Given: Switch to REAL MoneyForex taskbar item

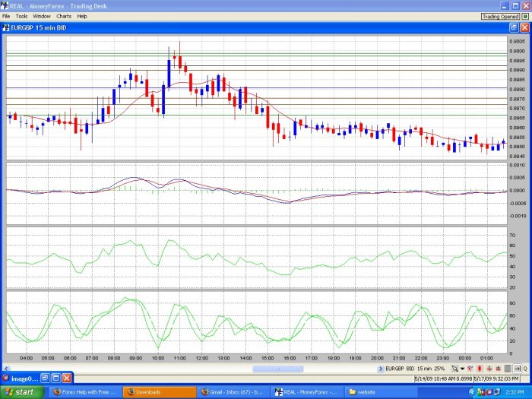Looking at the screenshot, I should coord(307,392).
